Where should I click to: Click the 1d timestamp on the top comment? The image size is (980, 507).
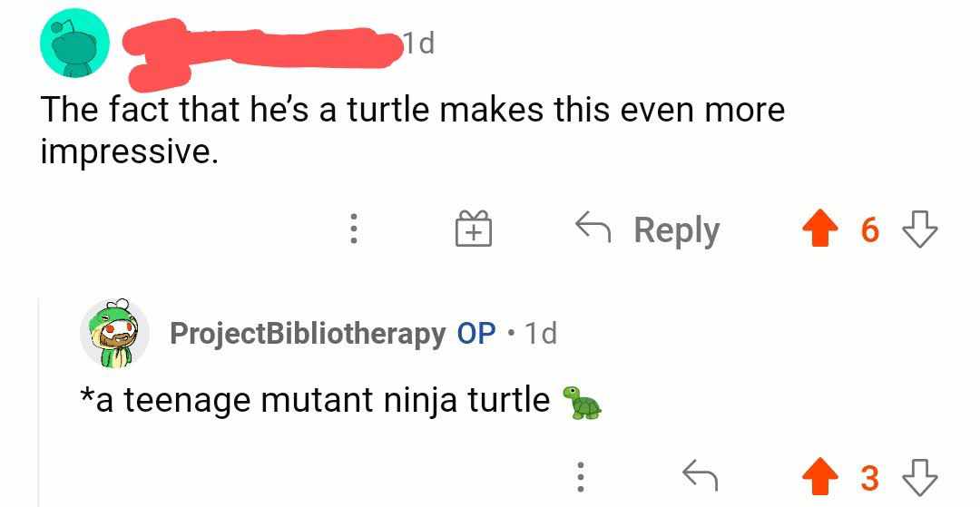click(418, 44)
